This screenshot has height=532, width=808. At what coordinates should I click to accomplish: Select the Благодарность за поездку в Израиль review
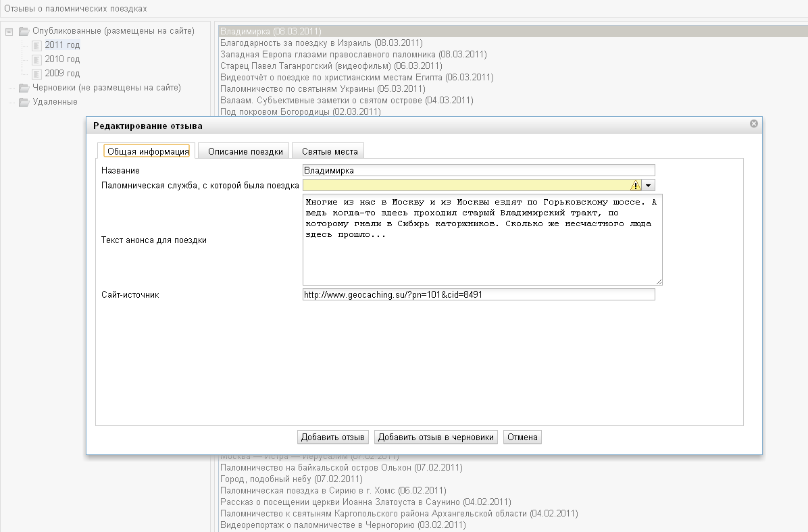[321, 43]
